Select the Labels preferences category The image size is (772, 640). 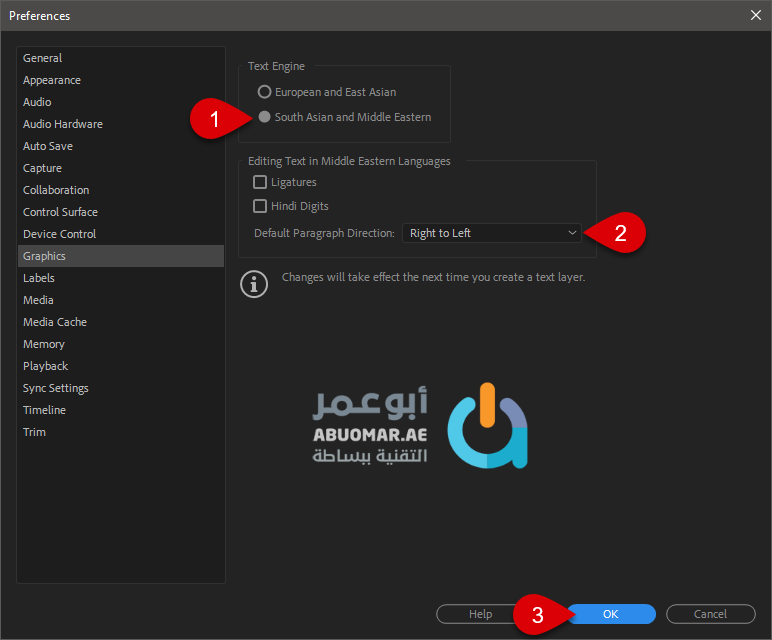click(39, 278)
